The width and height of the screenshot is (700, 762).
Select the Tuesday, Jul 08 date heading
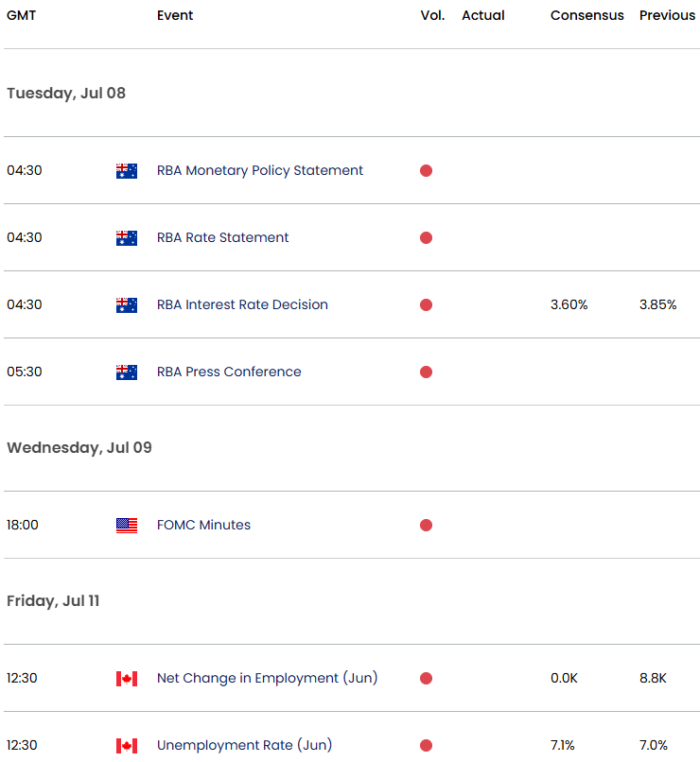pos(66,94)
